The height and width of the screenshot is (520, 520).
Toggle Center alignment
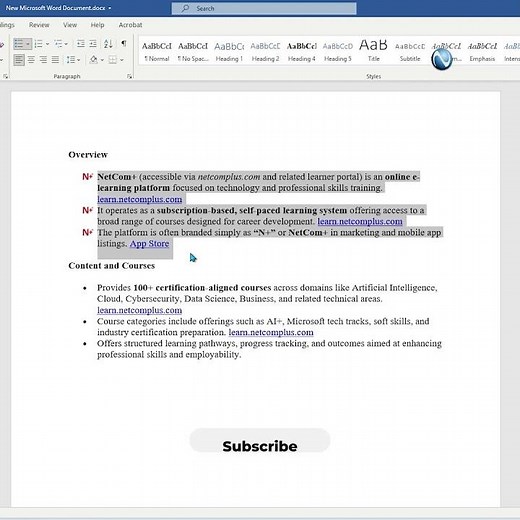pyautogui.click(x=31, y=60)
